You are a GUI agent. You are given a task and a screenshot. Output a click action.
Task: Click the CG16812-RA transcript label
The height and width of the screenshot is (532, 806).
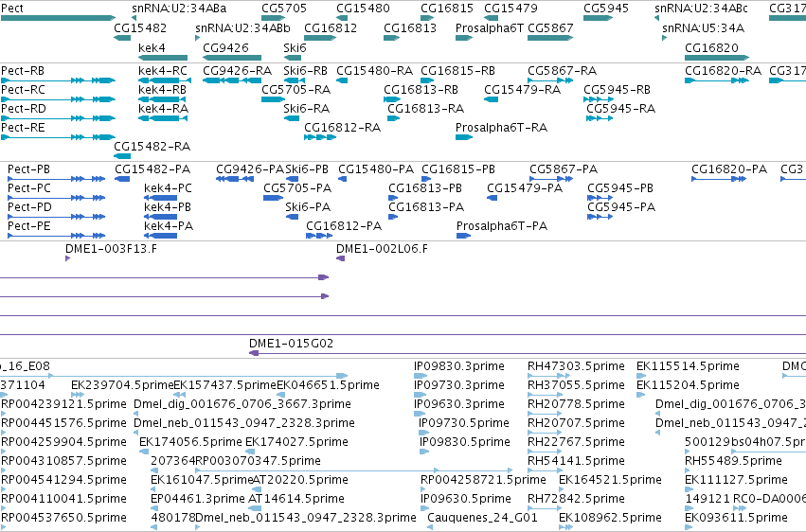point(342,128)
